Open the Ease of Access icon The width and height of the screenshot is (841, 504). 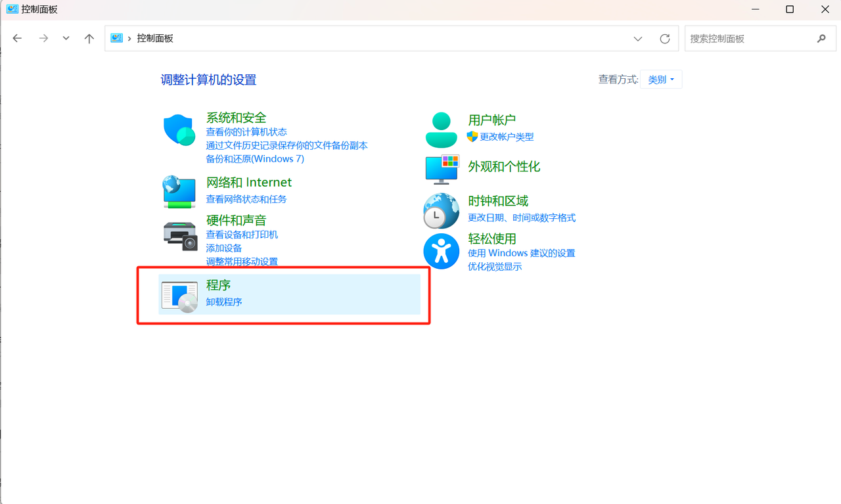pos(441,251)
